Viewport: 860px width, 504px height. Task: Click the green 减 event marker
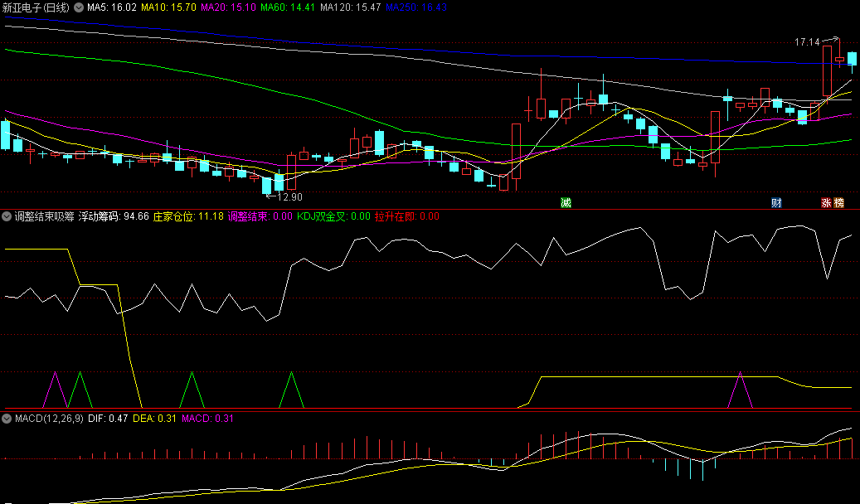click(566, 203)
